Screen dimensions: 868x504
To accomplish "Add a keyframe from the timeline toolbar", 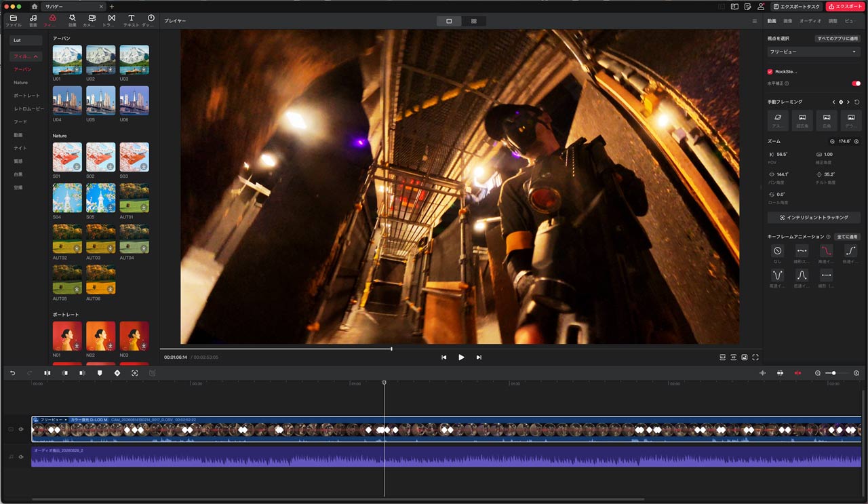I will [117, 373].
